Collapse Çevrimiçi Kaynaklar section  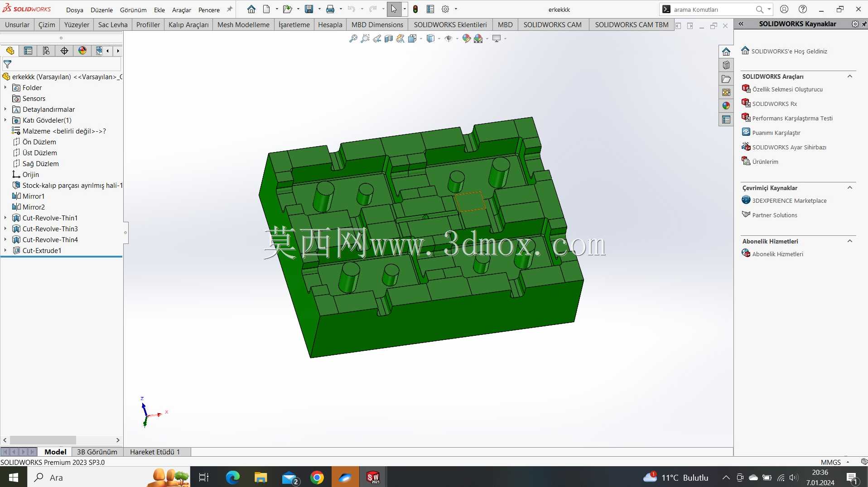click(850, 188)
